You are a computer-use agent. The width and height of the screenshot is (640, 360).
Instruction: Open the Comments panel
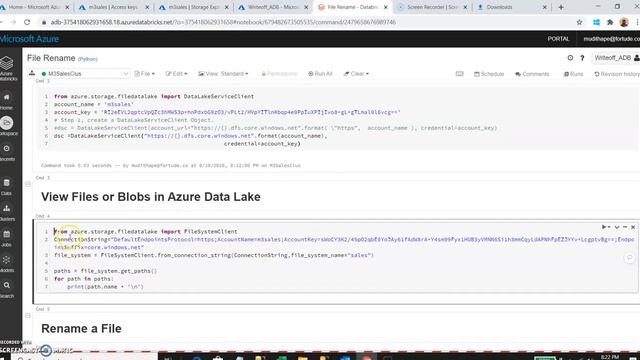click(532, 74)
